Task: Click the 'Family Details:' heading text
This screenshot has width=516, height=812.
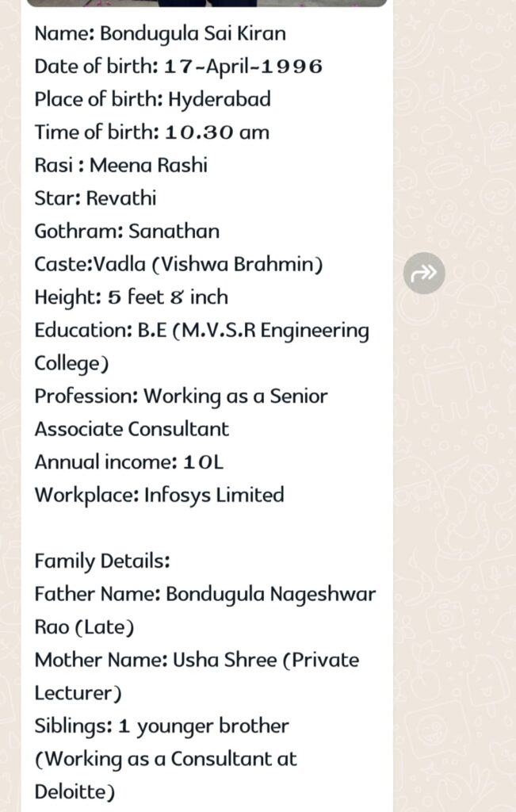Action: [102, 561]
